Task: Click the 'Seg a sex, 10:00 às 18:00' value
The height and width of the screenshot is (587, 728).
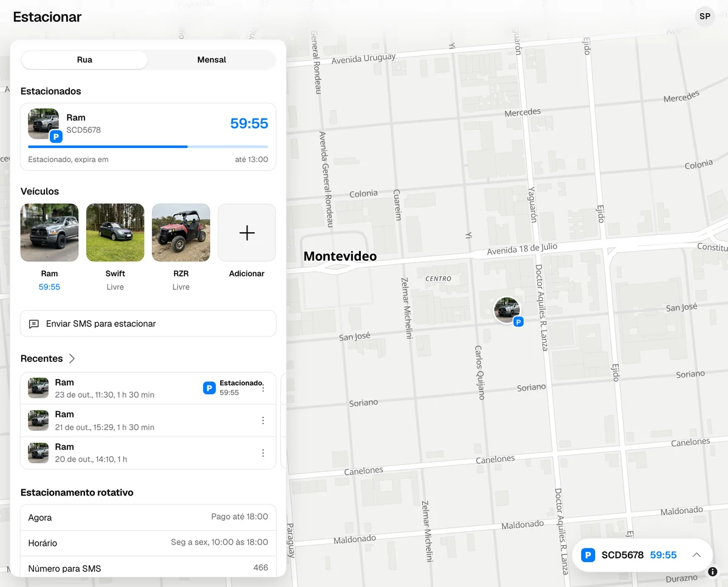Action: point(220,542)
